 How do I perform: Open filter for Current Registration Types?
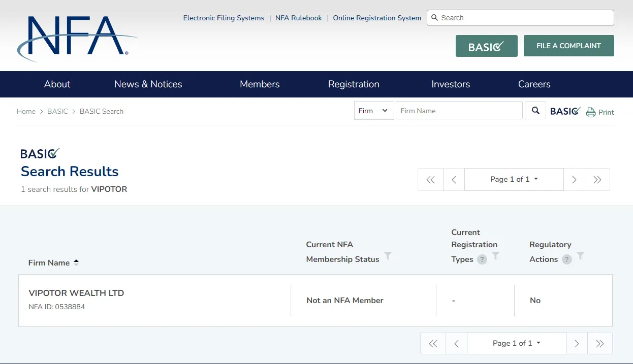click(496, 255)
